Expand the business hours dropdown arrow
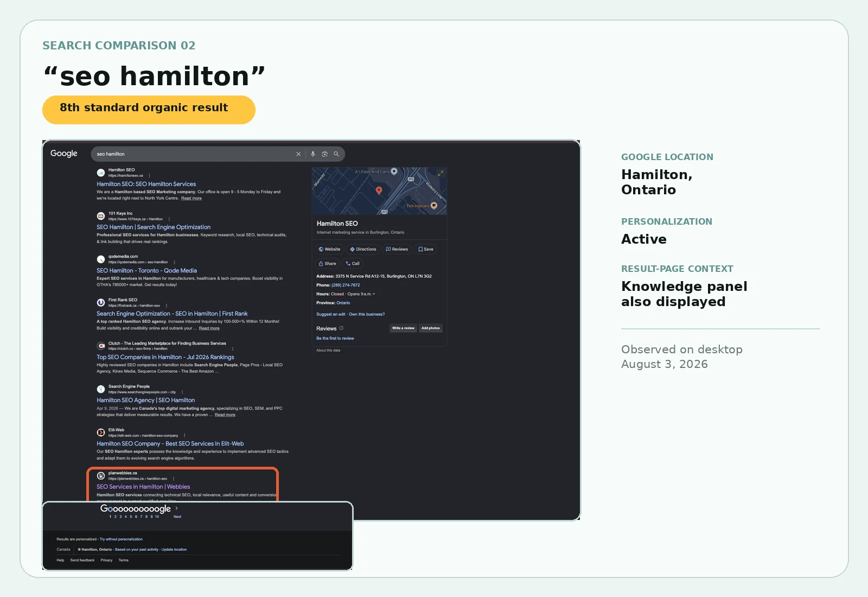 [374, 294]
